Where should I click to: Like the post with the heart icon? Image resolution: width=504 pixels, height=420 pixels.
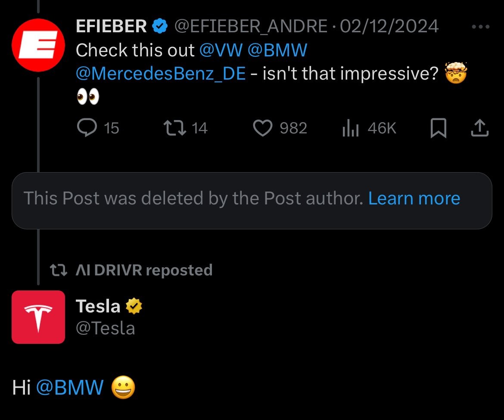pos(262,128)
